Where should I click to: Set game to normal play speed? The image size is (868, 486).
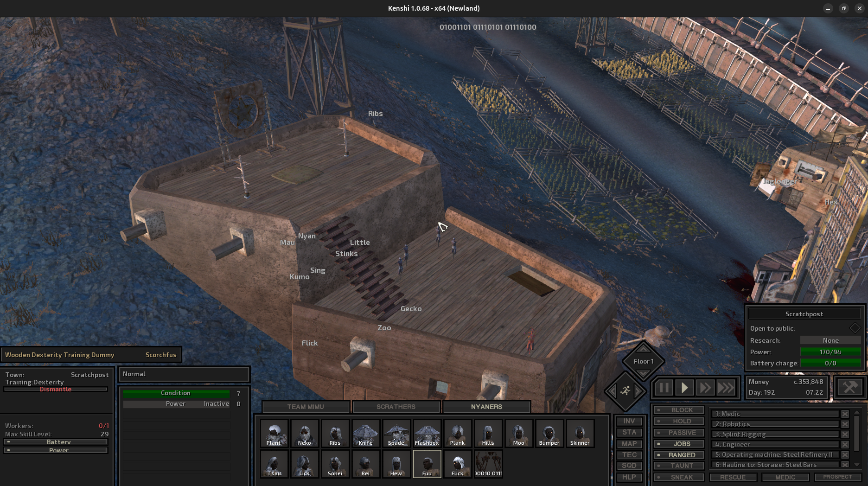point(684,388)
